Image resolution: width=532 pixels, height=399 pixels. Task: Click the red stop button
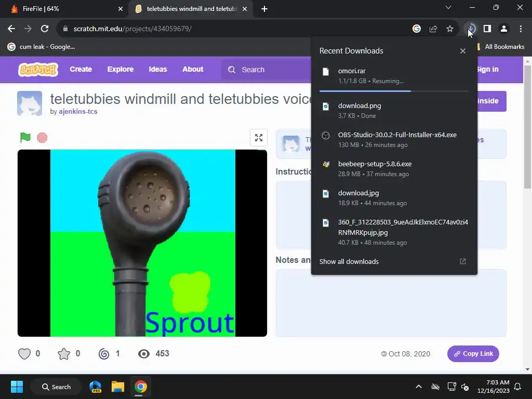(42, 138)
